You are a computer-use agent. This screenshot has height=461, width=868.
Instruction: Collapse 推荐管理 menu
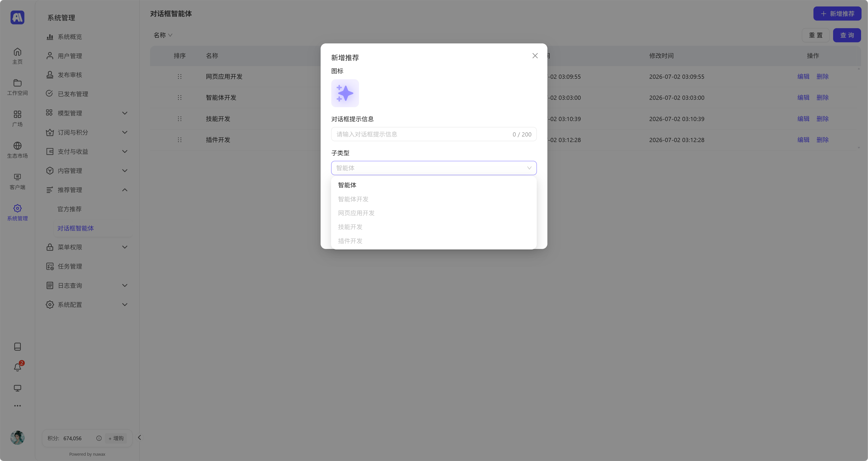(87, 190)
